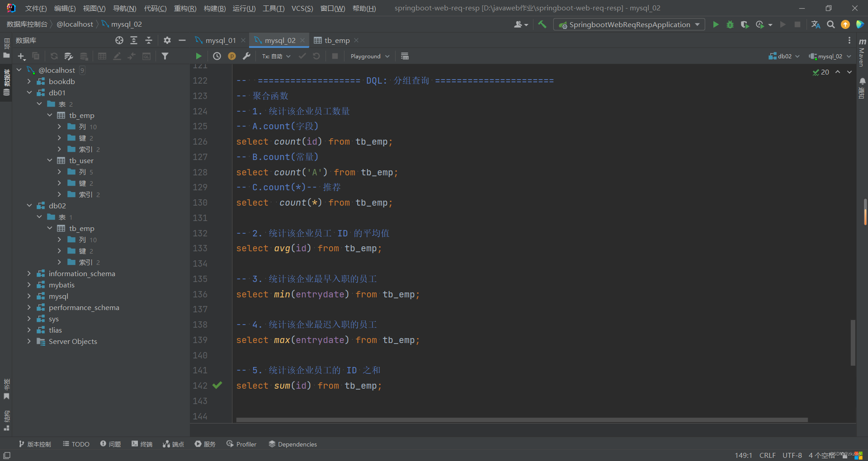868x461 pixels.
Task: Open the Debug tool (bug icon) in toolbar
Action: (x=730, y=24)
